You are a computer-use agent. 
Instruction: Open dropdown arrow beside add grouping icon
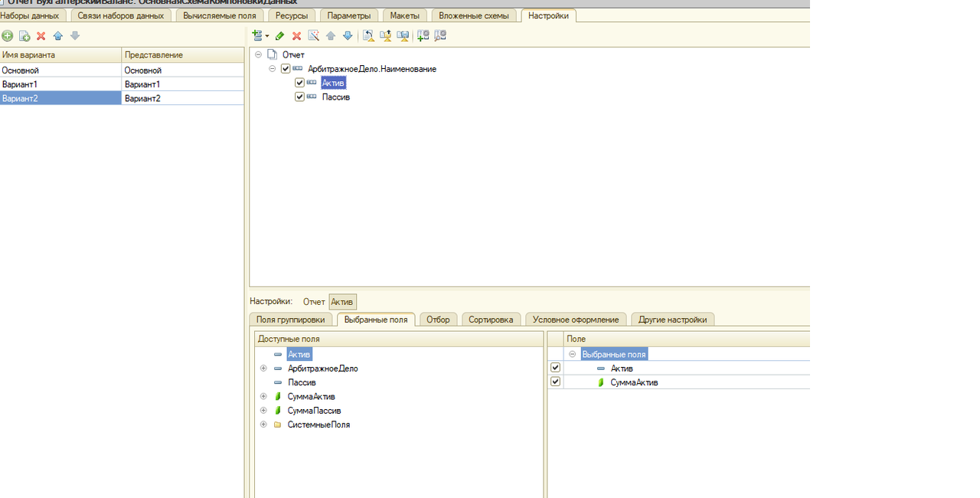pyautogui.click(x=267, y=36)
